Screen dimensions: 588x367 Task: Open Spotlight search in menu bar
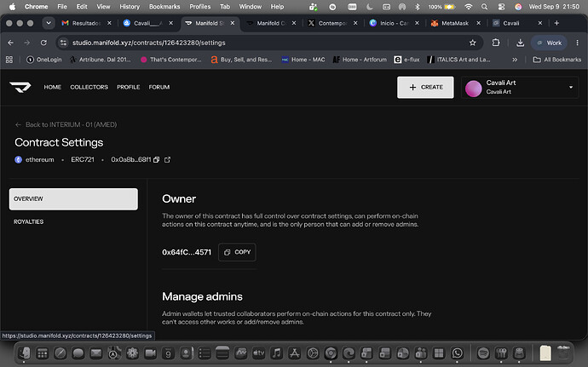[x=484, y=7]
